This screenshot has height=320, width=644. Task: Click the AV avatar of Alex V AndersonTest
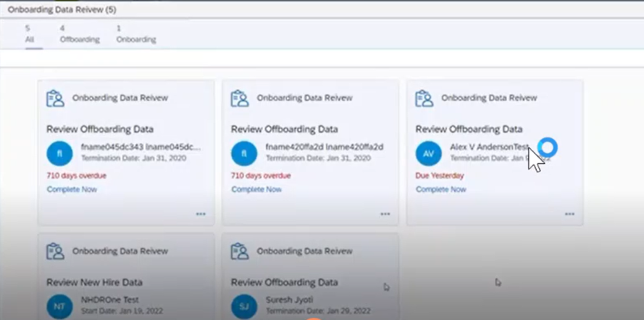(x=429, y=154)
